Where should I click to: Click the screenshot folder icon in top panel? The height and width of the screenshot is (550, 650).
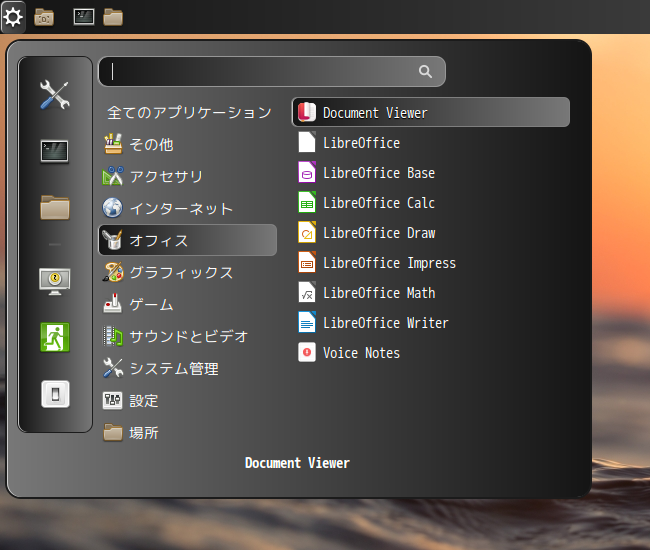pos(44,17)
